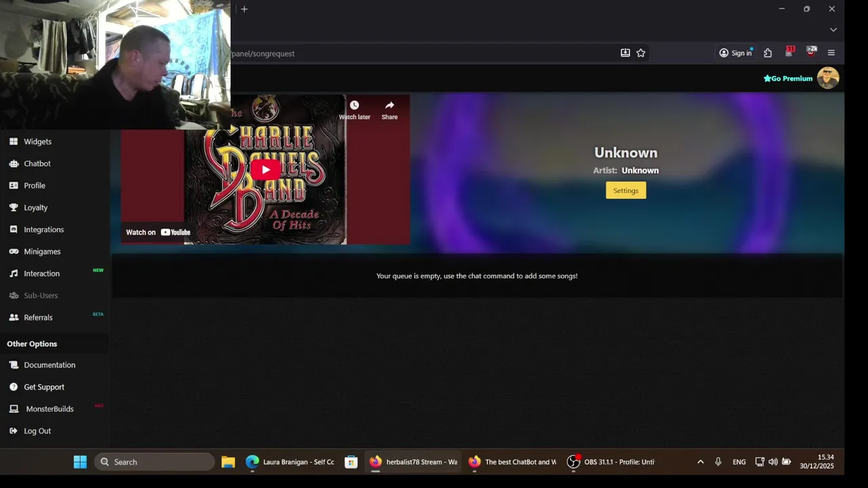Click the Widgets grid icon
Viewport: 868px width, 488px height.
(14, 142)
